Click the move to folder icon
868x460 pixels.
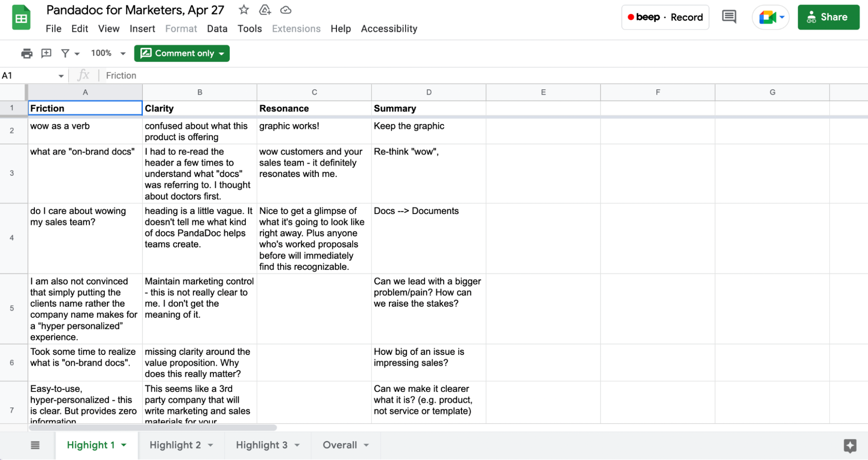[264, 10]
